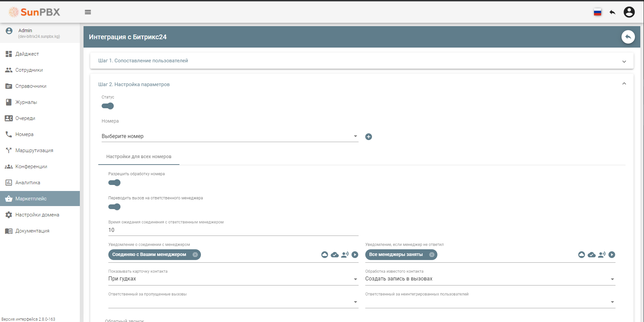Open the Журналы section
The width and height of the screenshot is (644, 322).
(40, 102)
